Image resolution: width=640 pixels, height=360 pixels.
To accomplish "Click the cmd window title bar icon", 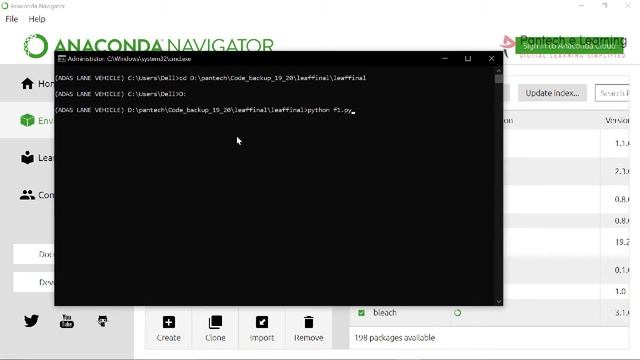I will (62, 59).
